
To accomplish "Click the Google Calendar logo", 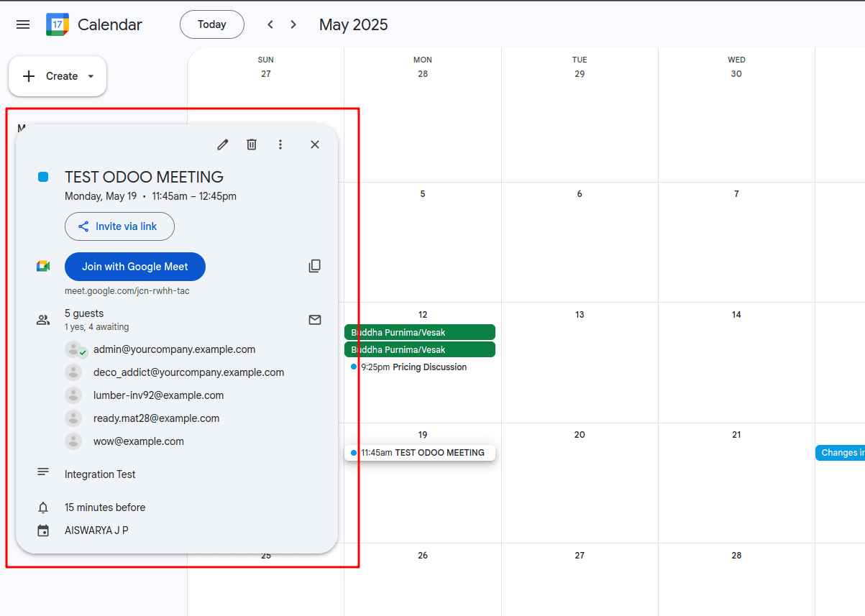I will coord(58,24).
